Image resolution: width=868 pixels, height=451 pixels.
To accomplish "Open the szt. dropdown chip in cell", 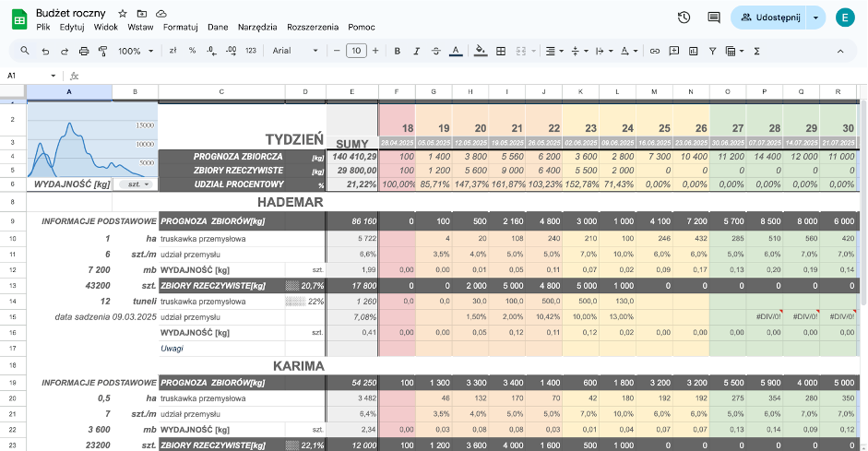I will click(x=134, y=184).
